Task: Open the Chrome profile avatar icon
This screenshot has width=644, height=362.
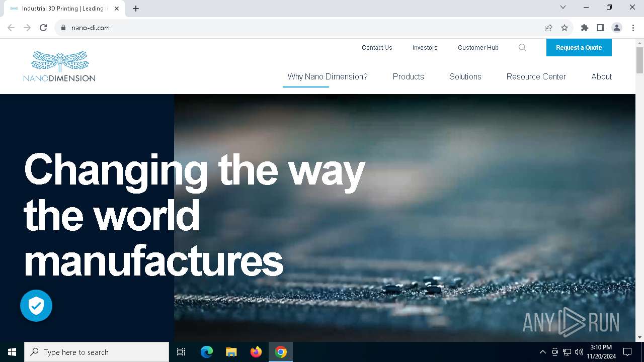Action: tap(617, 28)
